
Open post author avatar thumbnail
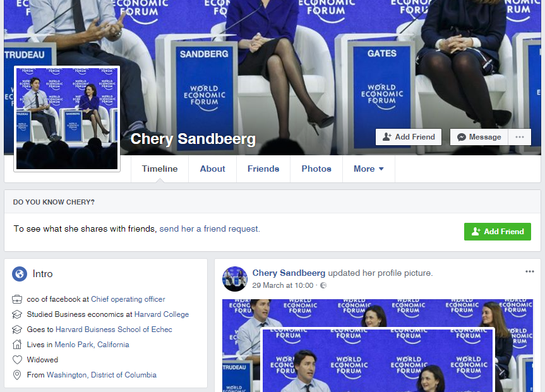click(235, 279)
